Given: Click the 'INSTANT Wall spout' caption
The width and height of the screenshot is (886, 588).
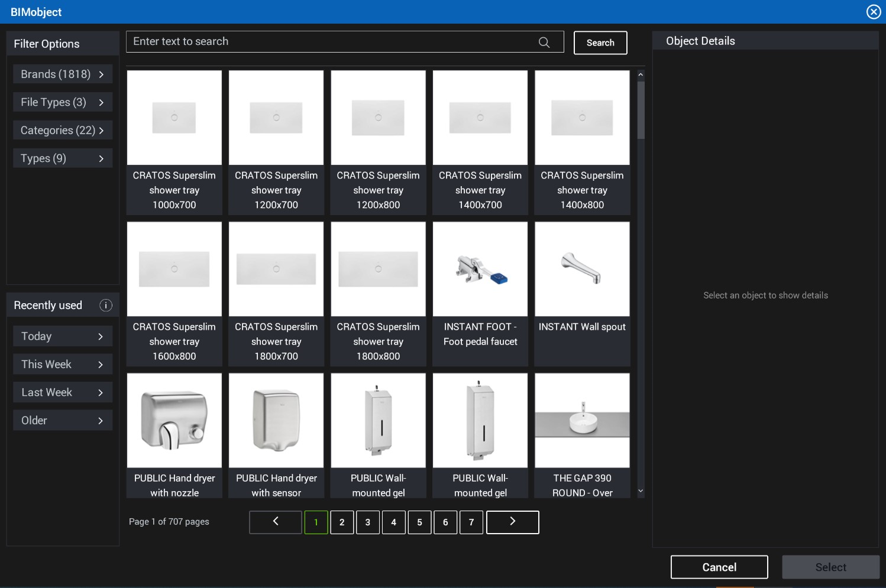Looking at the screenshot, I should pos(583,327).
